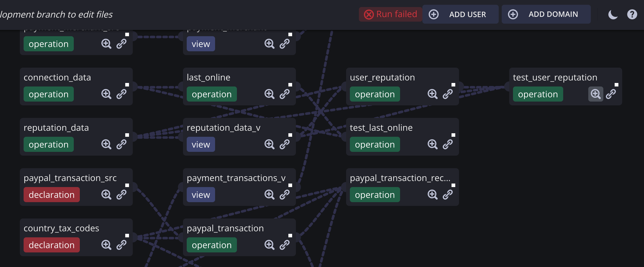Click the zoom icon on test_user_reputation node
Viewport: 644px width, 267px height.
point(596,94)
